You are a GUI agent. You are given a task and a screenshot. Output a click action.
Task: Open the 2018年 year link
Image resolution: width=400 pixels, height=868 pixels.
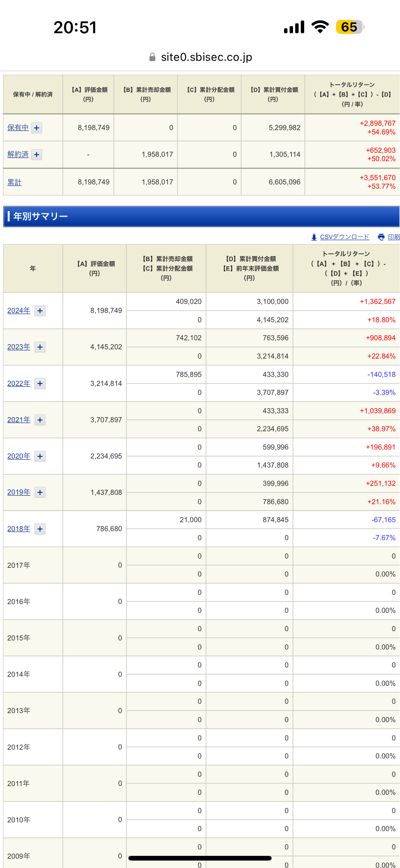point(19,529)
